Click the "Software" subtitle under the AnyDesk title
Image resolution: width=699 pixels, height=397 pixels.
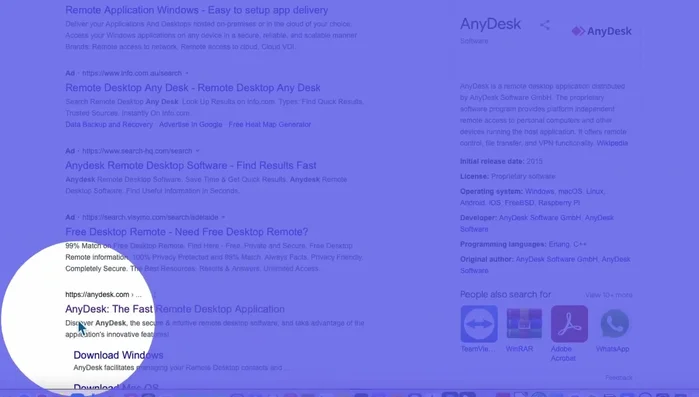click(x=474, y=41)
